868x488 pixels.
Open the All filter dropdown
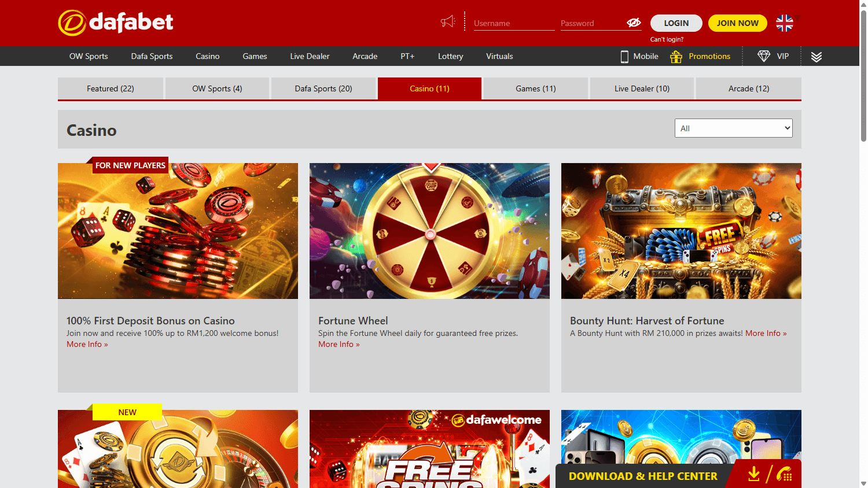pos(733,128)
